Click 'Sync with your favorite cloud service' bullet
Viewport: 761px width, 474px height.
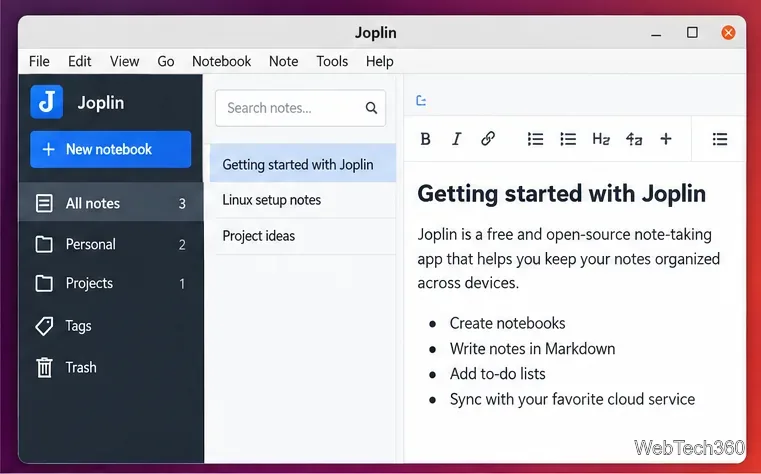(x=572, y=399)
